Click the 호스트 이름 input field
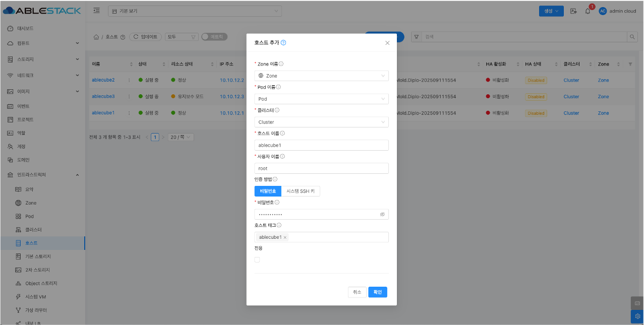 (321, 145)
